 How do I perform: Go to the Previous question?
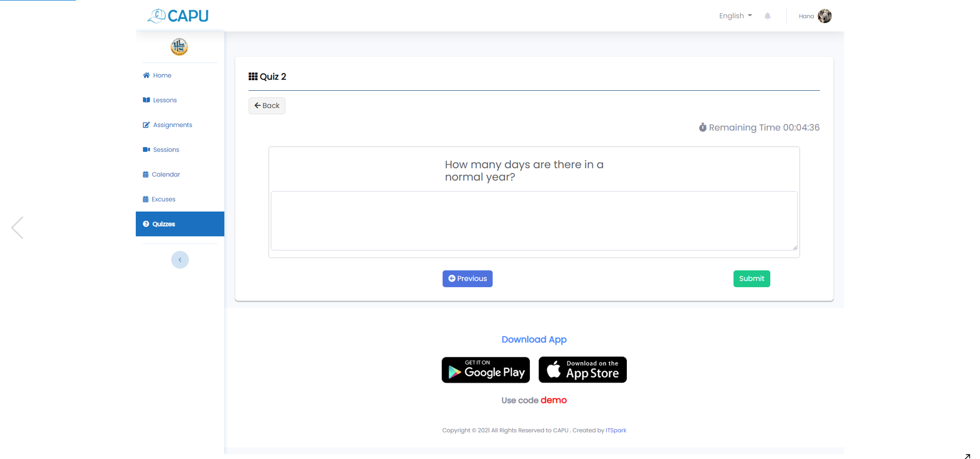(x=468, y=278)
